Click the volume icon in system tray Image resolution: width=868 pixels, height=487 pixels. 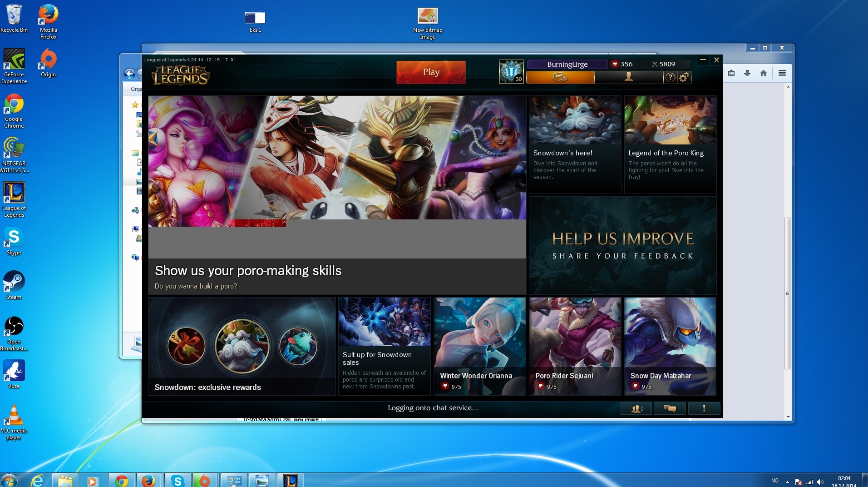820,482
